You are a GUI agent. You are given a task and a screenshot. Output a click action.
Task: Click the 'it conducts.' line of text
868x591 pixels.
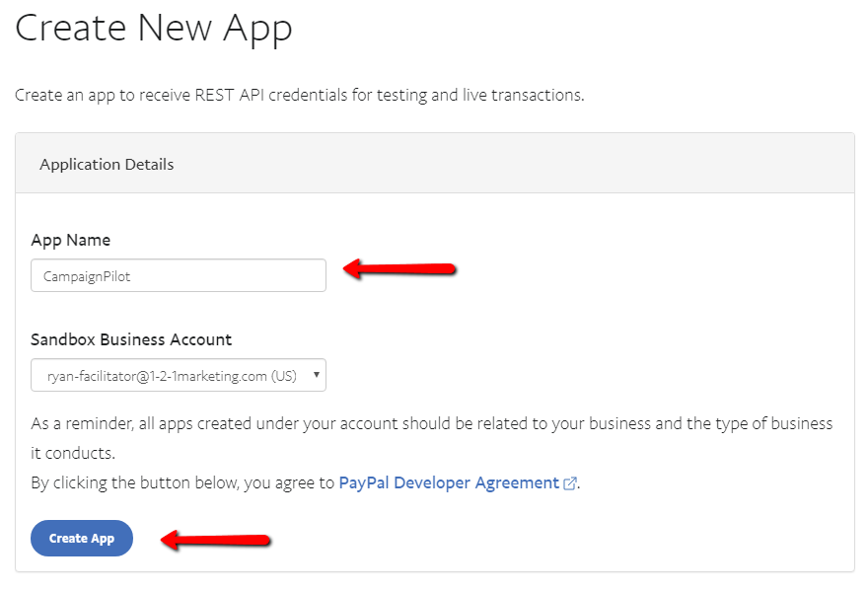[x=73, y=453]
